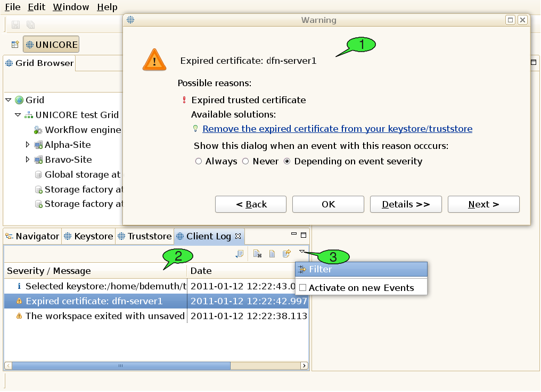Select the Always radio button
The width and height of the screenshot is (541, 392).
(199, 161)
